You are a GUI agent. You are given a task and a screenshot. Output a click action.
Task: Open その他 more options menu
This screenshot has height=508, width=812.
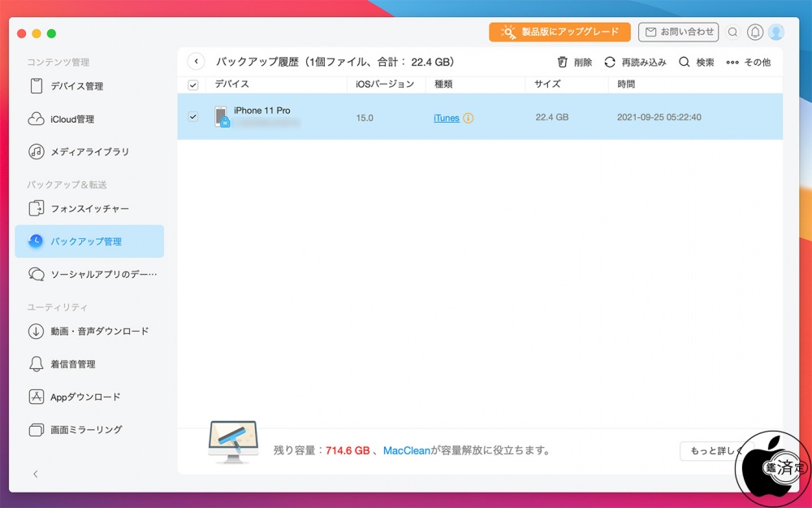(x=749, y=63)
